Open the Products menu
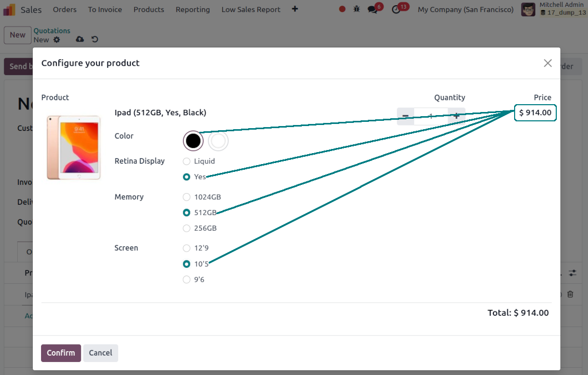This screenshot has height=375, width=588. click(149, 9)
